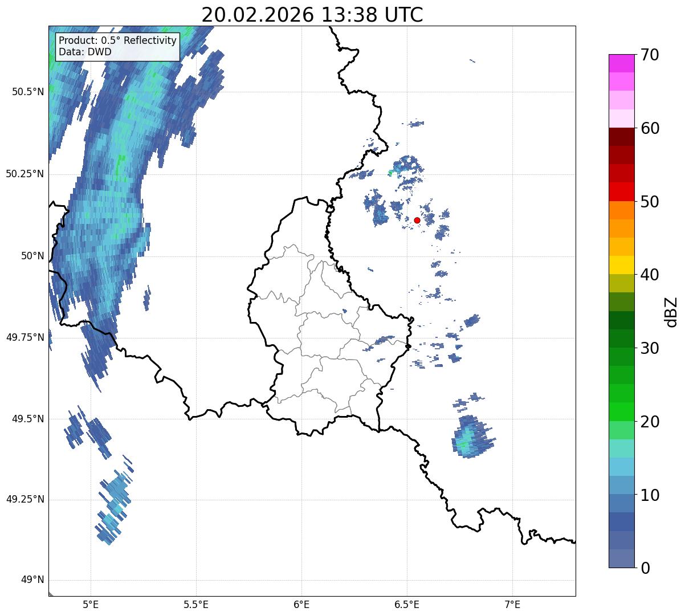This screenshot has width=685, height=616.
Task: Click the "Data: DWD" label
Action: point(85,52)
